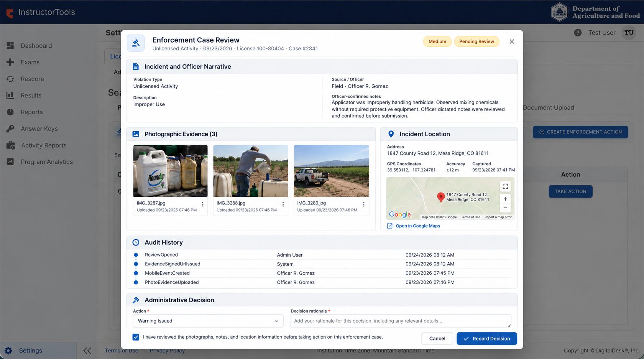The image size is (644, 359).
Task: Open the Dashboard sidebar item
Action: [x=36, y=46]
